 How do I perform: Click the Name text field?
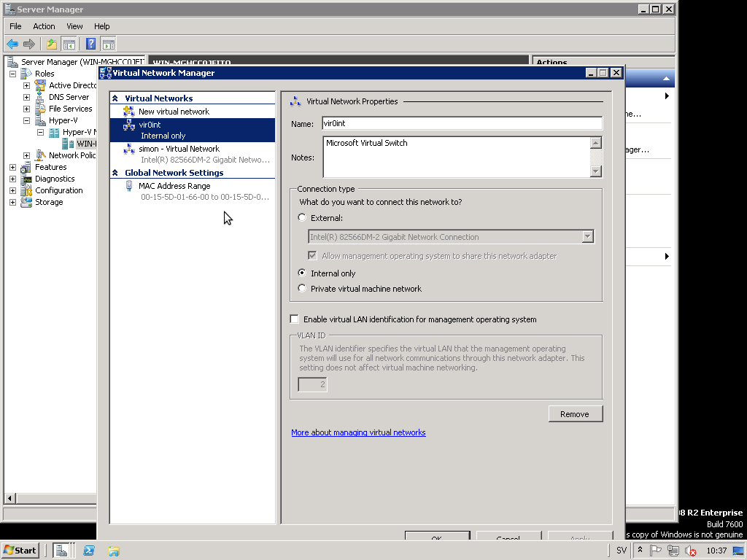[x=462, y=124]
